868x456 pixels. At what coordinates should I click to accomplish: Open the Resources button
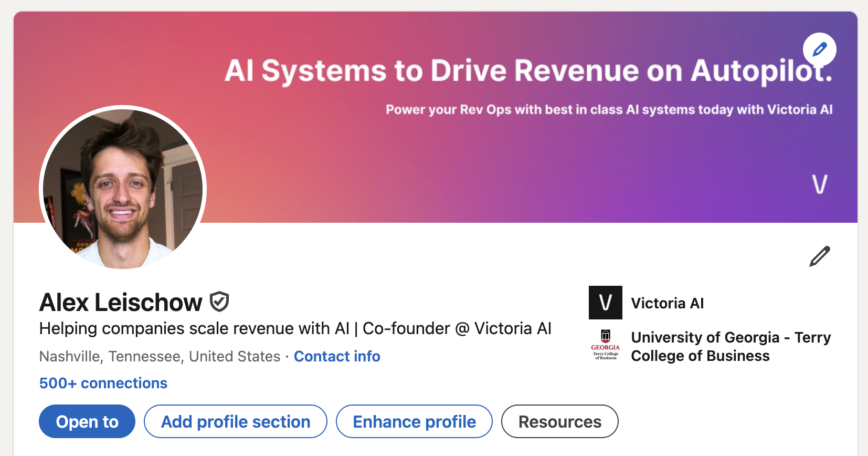click(560, 421)
